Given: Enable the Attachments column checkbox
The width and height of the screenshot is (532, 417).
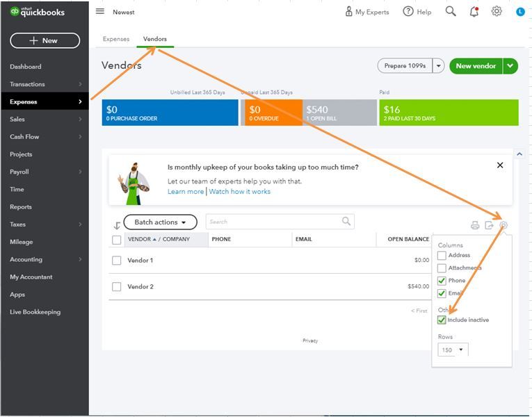Looking at the screenshot, I should click(x=442, y=268).
